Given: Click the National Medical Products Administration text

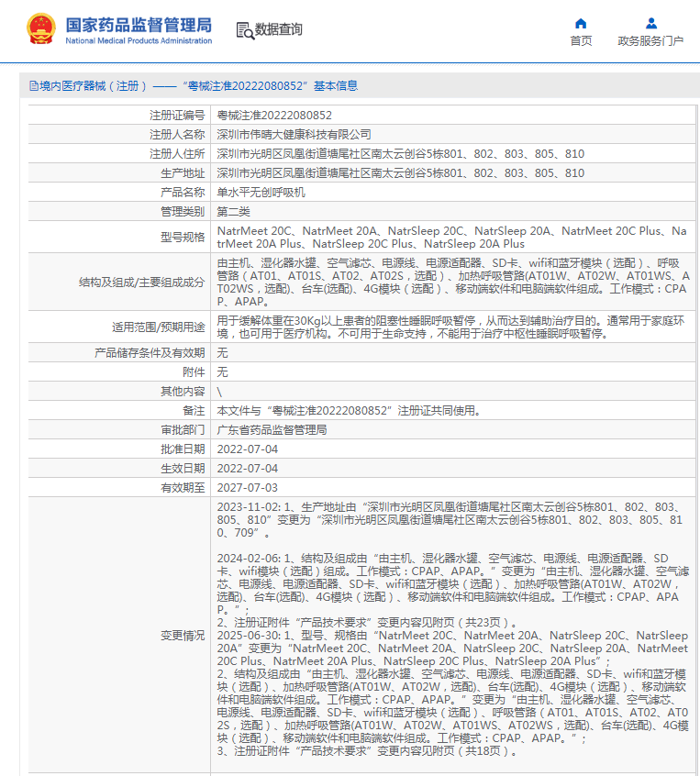Looking at the screenshot, I should point(139,41).
